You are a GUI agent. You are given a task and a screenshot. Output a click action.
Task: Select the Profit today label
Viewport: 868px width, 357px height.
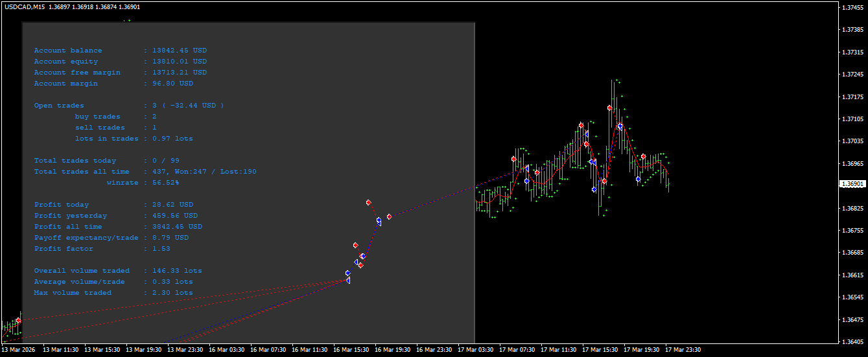(x=62, y=205)
